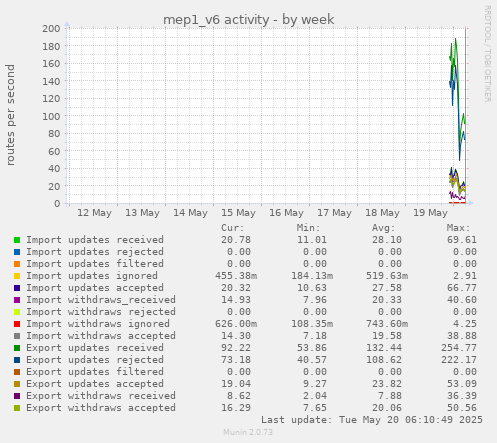Select the '16 May' date label
497x443 pixels.
click(x=286, y=213)
